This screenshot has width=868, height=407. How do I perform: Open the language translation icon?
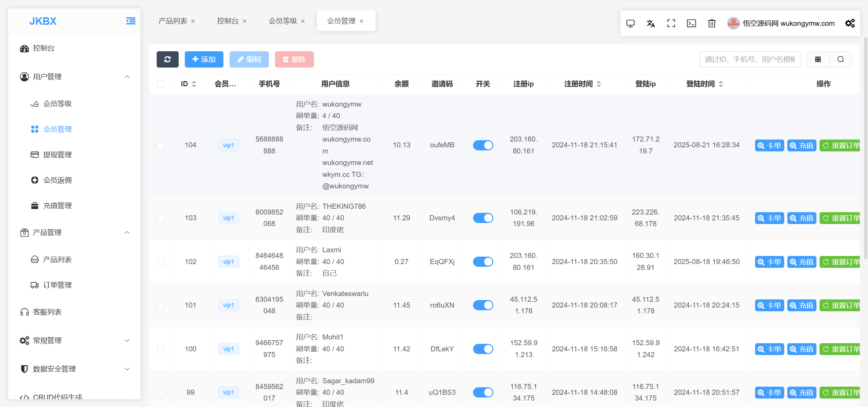(651, 23)
